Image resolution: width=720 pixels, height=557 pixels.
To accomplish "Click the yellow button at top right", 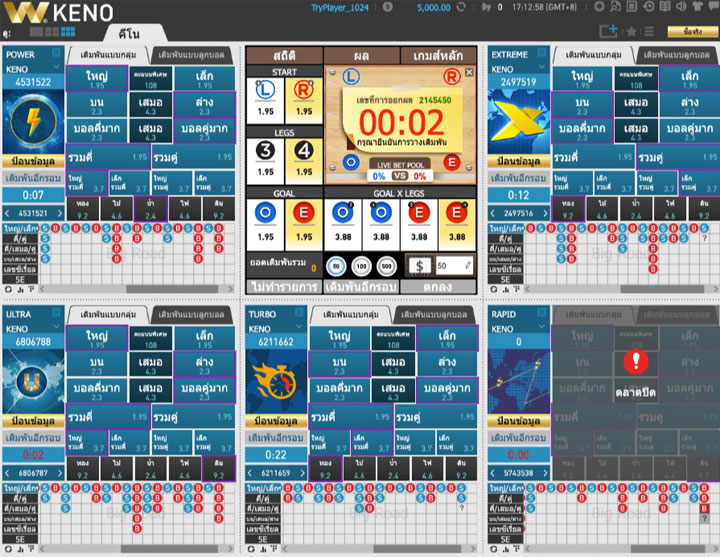I will (x=692, y=31).
